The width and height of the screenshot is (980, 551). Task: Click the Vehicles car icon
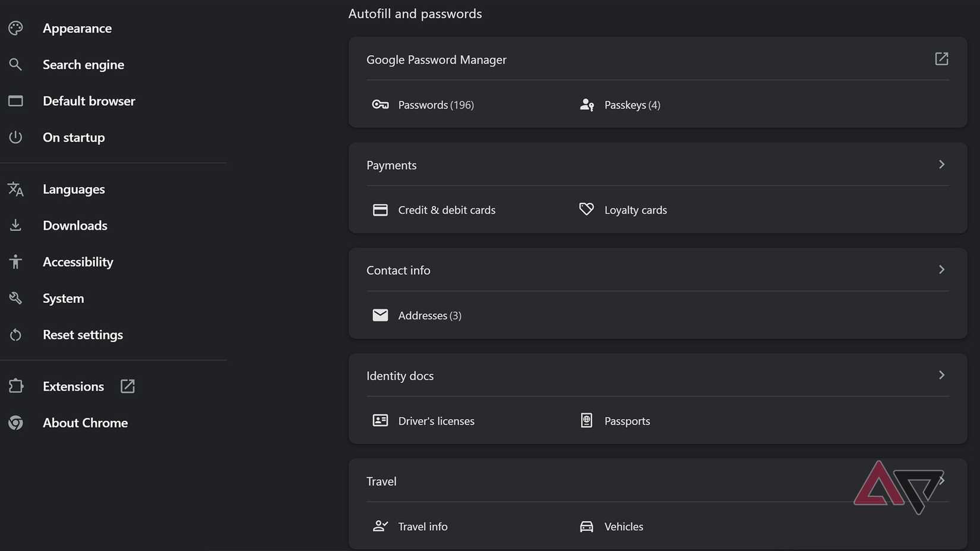586,526
